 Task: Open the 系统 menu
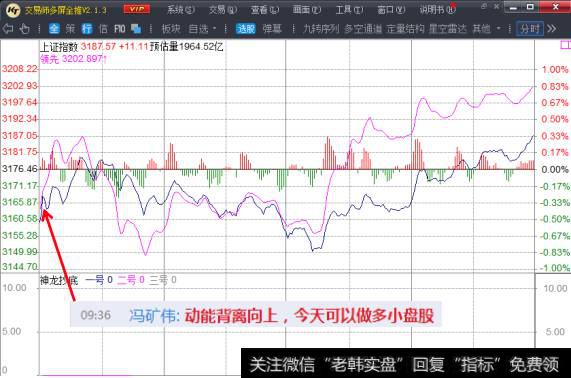[x=181, y=10]
